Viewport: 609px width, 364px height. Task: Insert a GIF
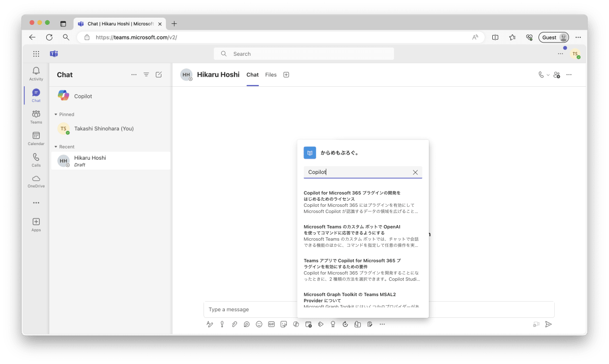point(272,324)
